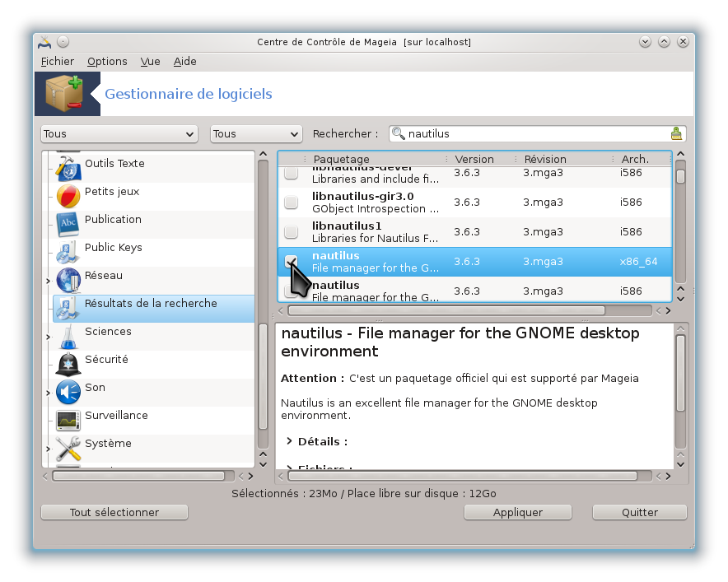Click the package list horizontal scrollbar
The image size is (728, 582).
coord(446,310)
